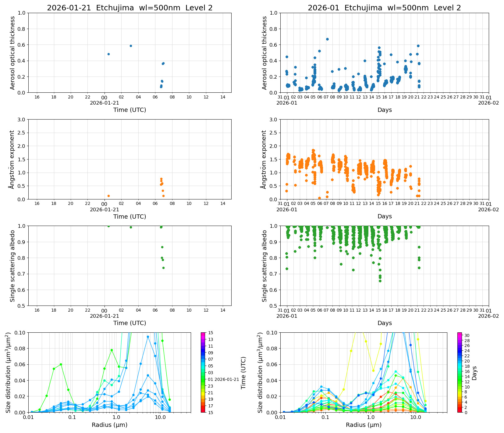Image resolution: width=504 pixels, height=433 pixels.
Task: Click the Radius (µm) label under monthly size distribution
Action: [364, 425]
